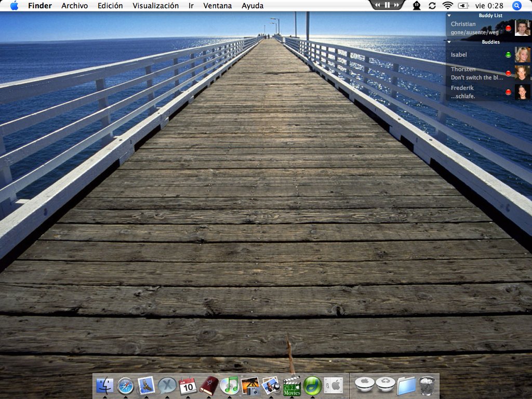Open the Ventana menu
The height and width of the screenshot is (399, 532).
pos(218,5)
